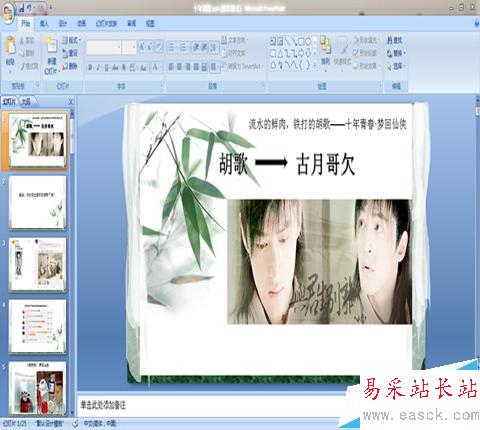This screenshot has width=480, height=430.
Task: Clear all text formatting
Action: tap(159, 47)
